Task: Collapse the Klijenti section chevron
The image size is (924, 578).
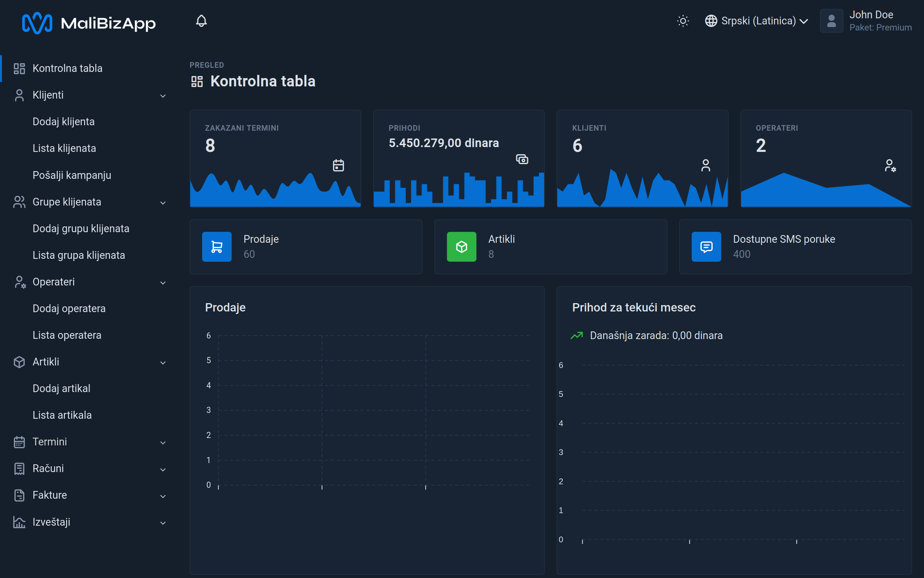Action: point(163,96)
